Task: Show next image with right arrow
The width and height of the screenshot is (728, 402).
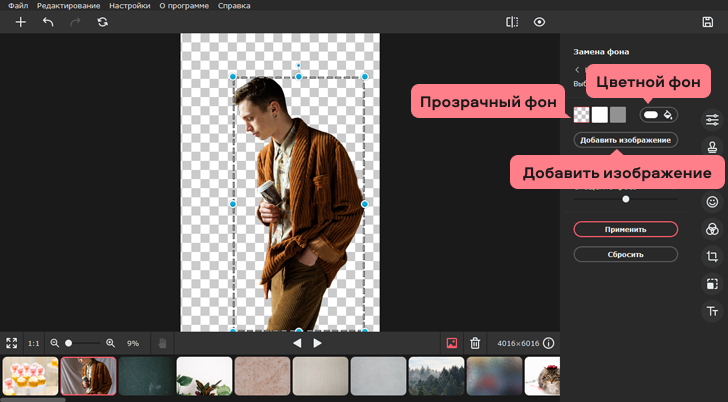Action: 318,343
